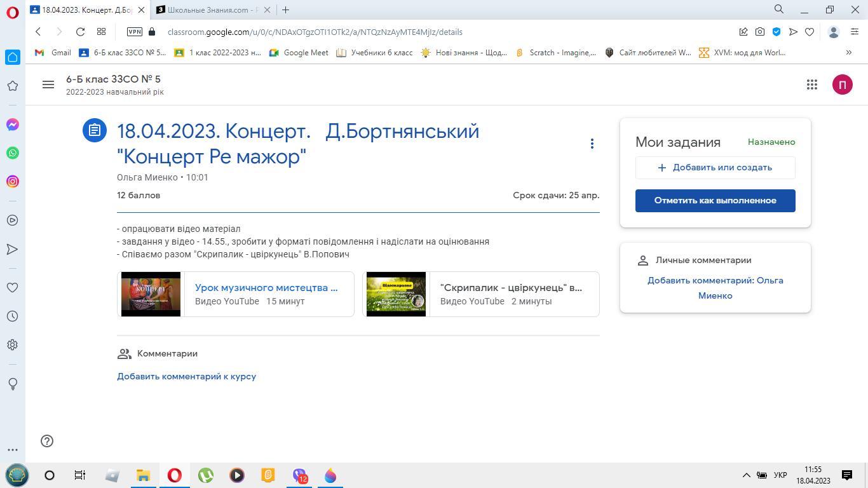Image resolution: width=868 pixels, height=488 pixels.
Task: Open the Нові знання bookmark
Action: click(464, 53)
